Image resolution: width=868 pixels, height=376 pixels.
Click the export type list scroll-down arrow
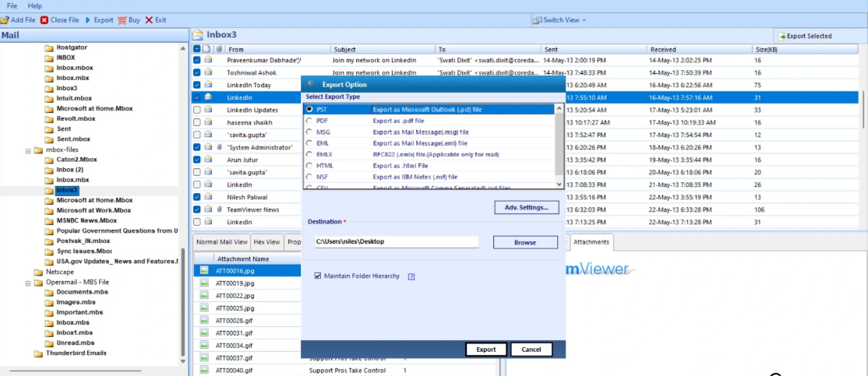tap(559, 184)
